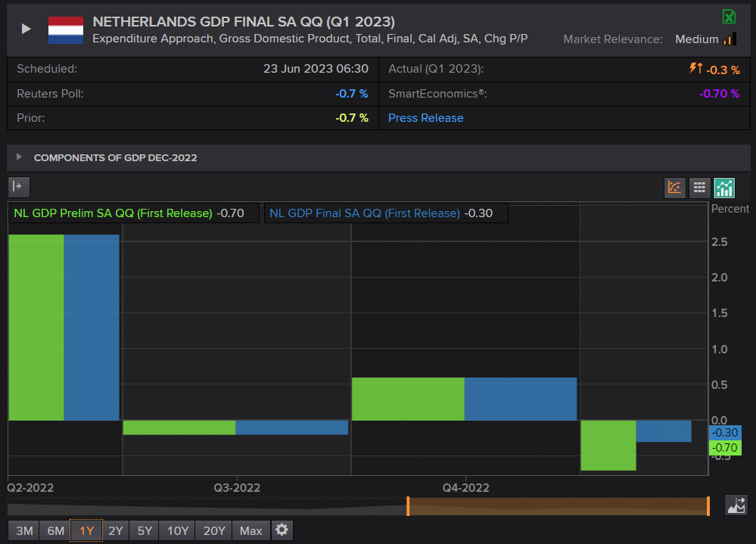The width and height of the screenshot is (756, 544).
Task: Switch to table grid view icon
Action: coord(699,188)
